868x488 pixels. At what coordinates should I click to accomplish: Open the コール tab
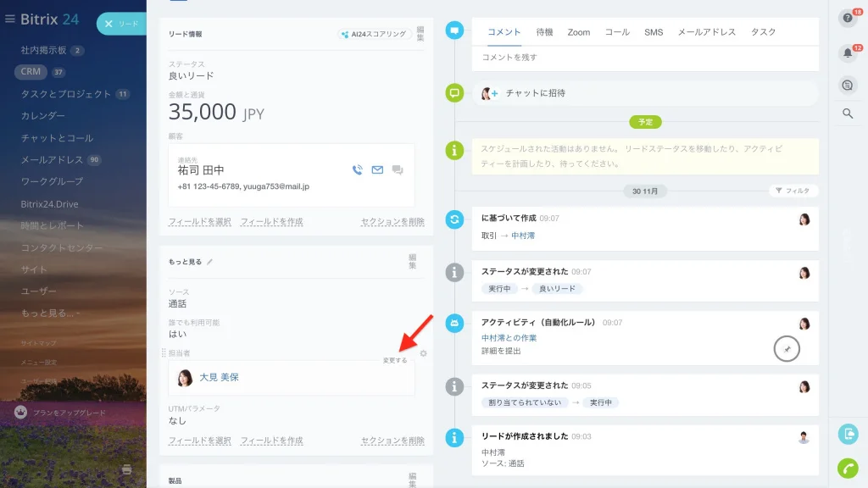617,32
